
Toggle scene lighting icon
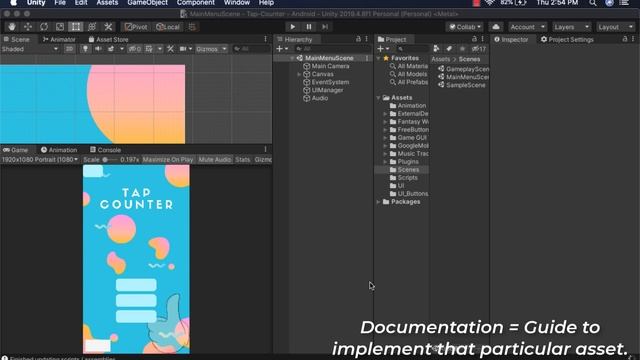(x=85, y=49)
